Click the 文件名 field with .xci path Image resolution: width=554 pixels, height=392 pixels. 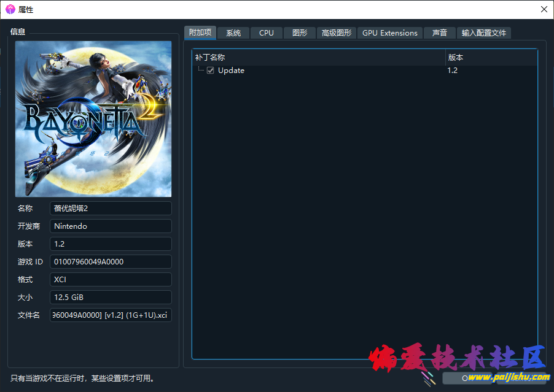[111, 315]
